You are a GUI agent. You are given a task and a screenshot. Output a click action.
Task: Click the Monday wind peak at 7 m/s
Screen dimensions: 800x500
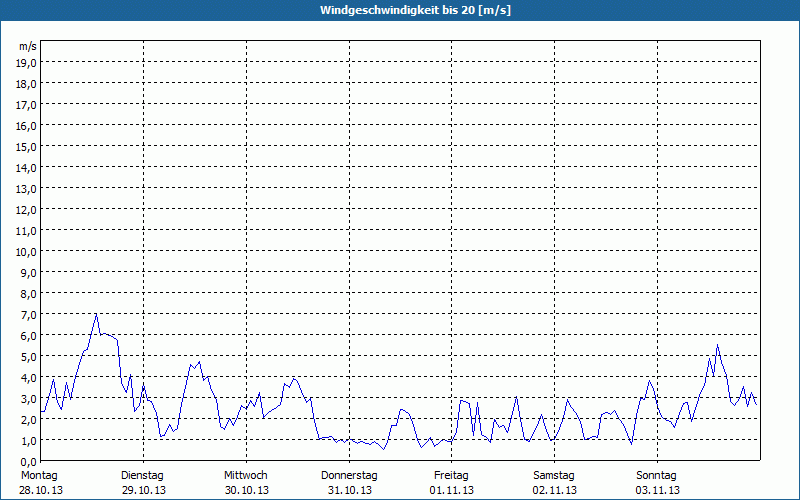(96, 314)
